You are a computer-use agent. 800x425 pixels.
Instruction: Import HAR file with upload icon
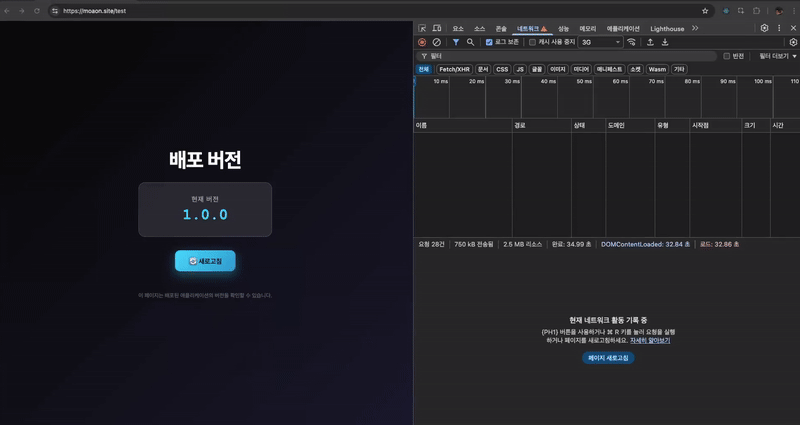[x=651, y=42]
